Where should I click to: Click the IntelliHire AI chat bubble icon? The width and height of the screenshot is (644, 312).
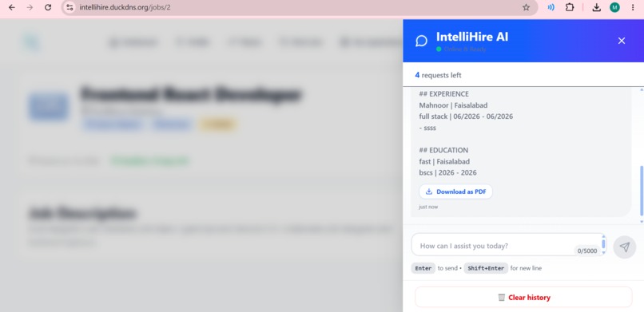[421, 41]
